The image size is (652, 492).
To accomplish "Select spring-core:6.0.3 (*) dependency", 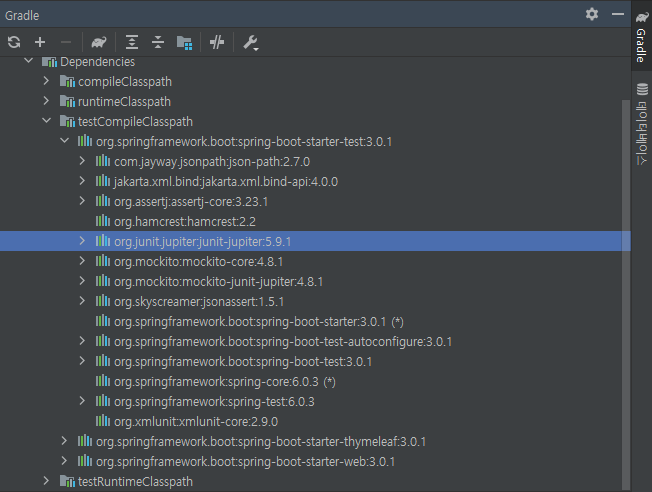I will 225,381.
